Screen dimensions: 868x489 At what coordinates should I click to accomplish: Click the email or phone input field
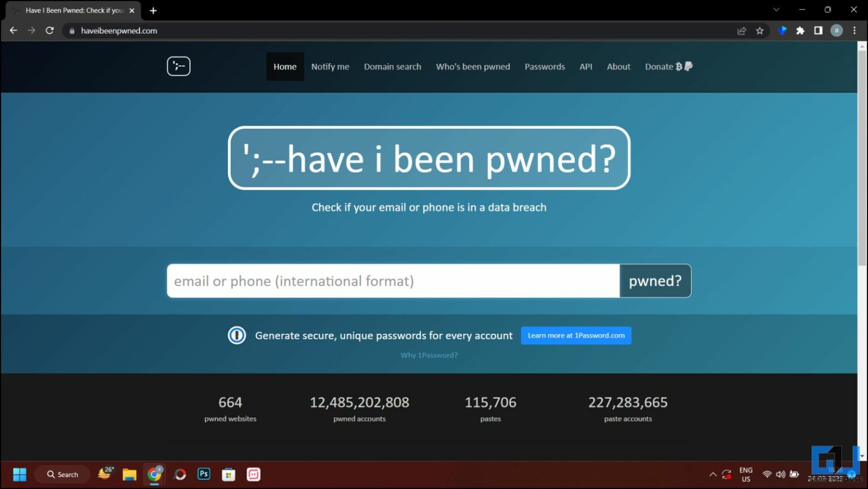pyautogui.click(x=392, y=281)
